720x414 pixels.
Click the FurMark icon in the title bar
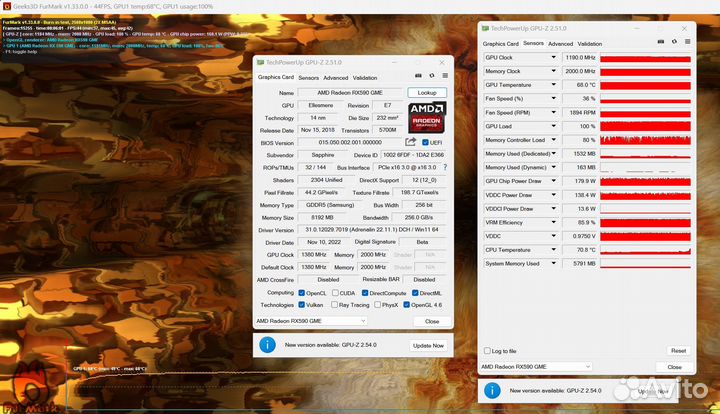(x=6, y=6)
